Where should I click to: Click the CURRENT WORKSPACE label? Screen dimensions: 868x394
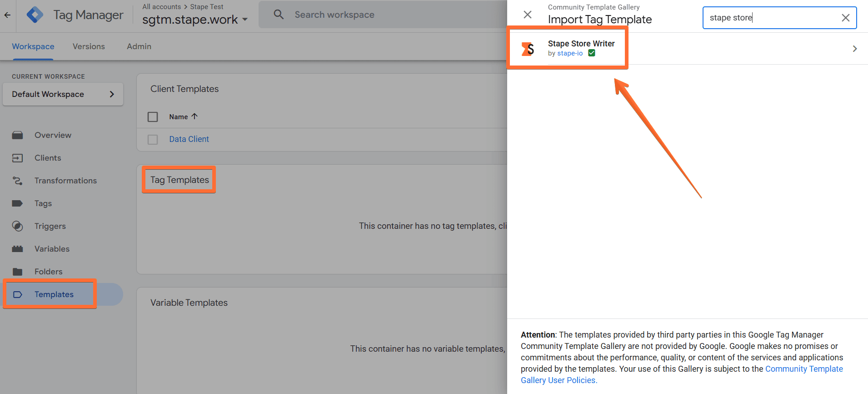point(48,76)
